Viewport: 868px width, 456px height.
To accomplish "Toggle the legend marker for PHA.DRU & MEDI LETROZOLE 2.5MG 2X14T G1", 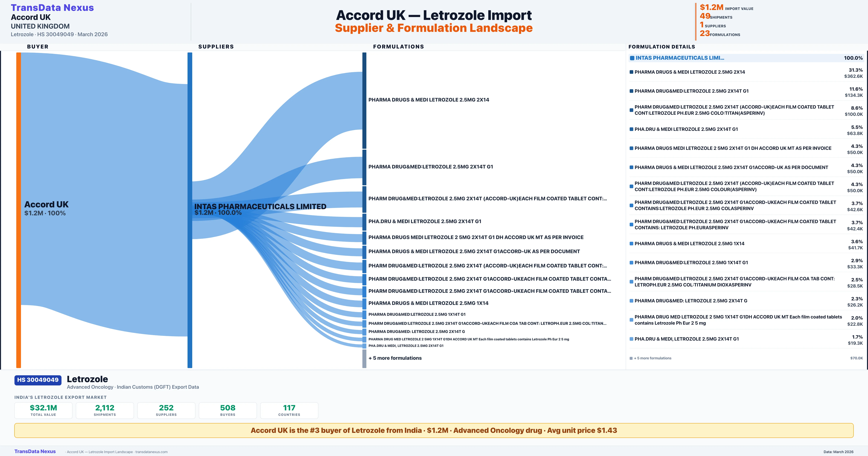I will point(631,129).
